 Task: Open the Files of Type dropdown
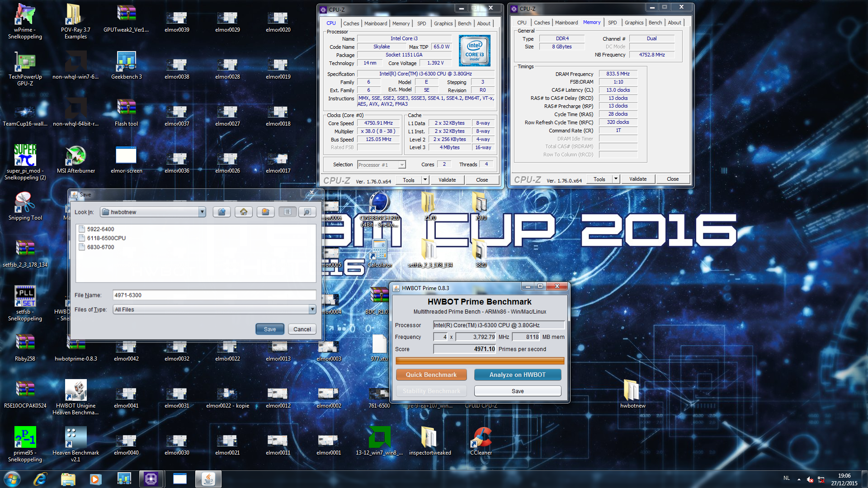pyautogui.click(x=312, y=310)
